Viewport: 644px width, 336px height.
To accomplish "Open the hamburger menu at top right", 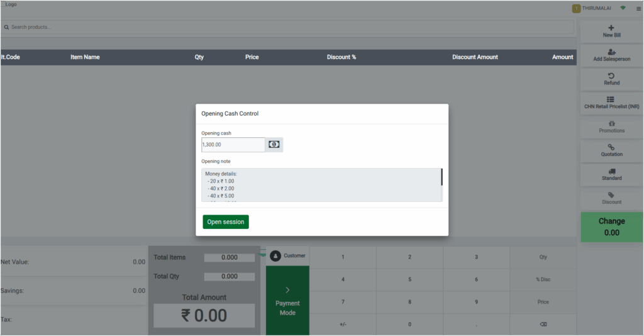I will tap(638, 8).
